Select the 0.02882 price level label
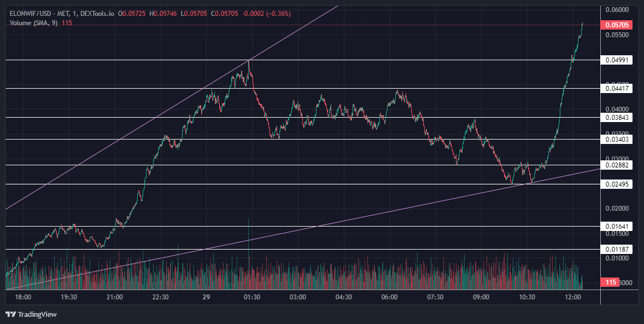This screenshot has width=644, height=324. (x=616, y=165)
